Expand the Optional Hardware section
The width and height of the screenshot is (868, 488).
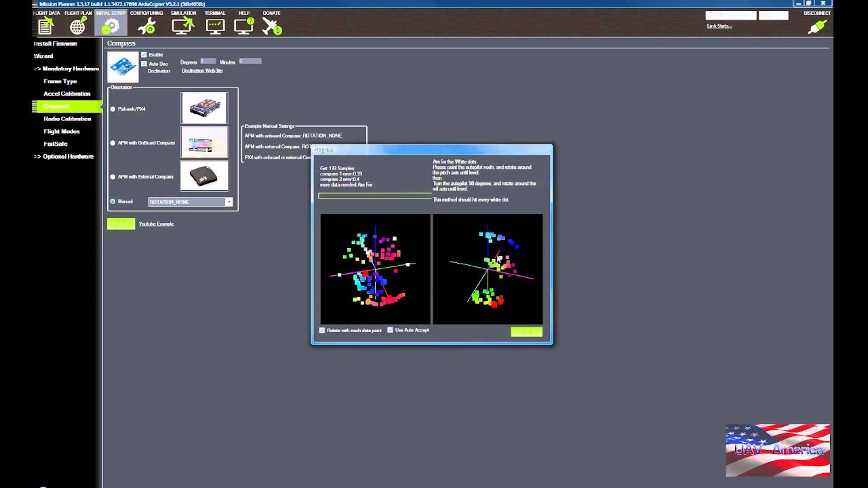[64, 157]
